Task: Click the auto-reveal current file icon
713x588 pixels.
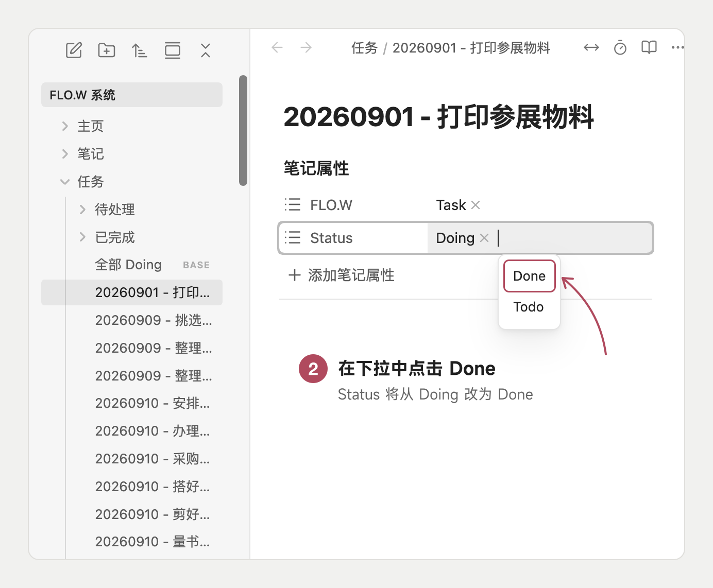Action: click(x=173, y=50)
